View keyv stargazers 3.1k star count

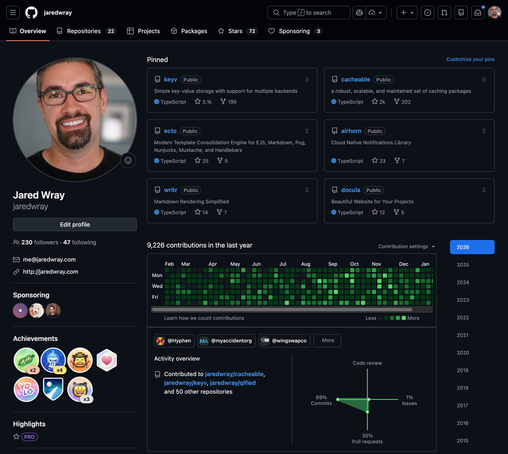tap(203, 102)
